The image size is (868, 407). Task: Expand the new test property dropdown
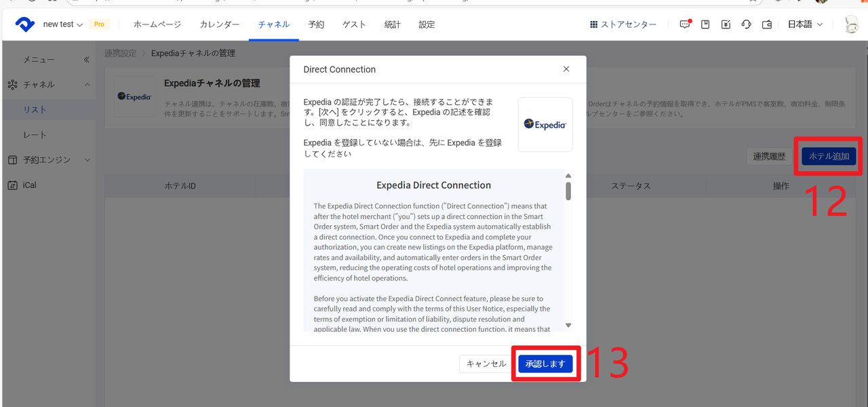tap(62, 24)
